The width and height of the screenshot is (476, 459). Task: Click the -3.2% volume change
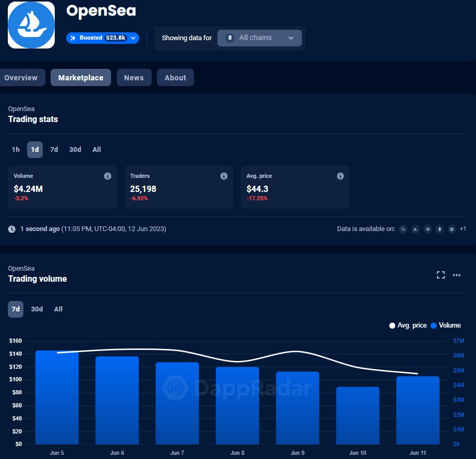click(21, 198)
